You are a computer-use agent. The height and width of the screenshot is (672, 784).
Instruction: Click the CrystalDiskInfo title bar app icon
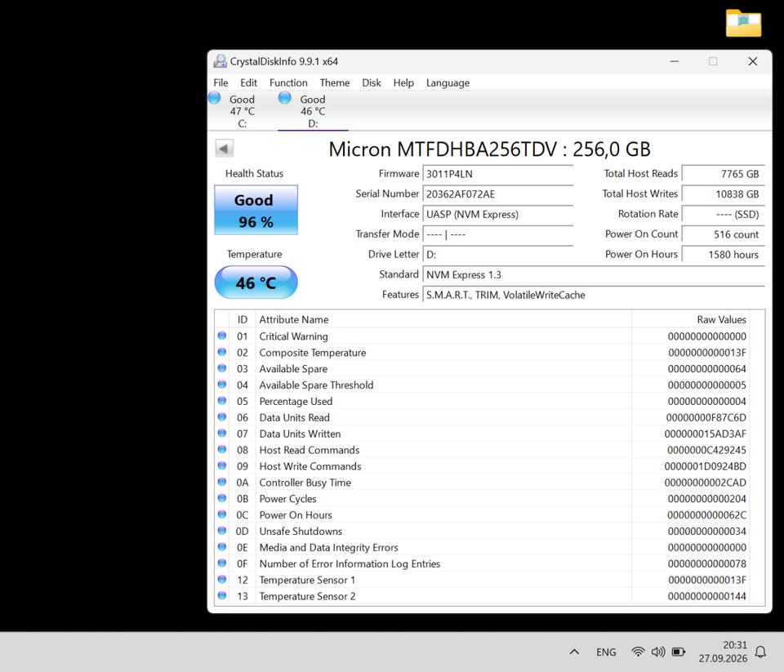click(220, 61)
